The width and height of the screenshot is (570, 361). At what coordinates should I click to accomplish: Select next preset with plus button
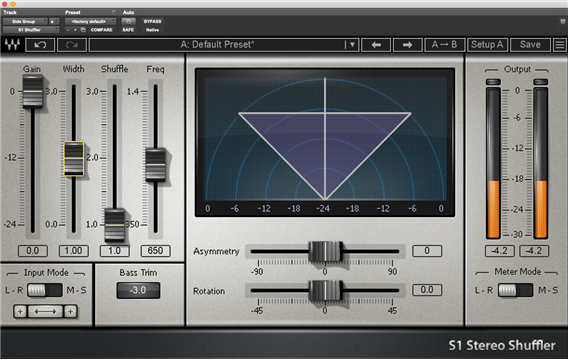coord(75,30)
